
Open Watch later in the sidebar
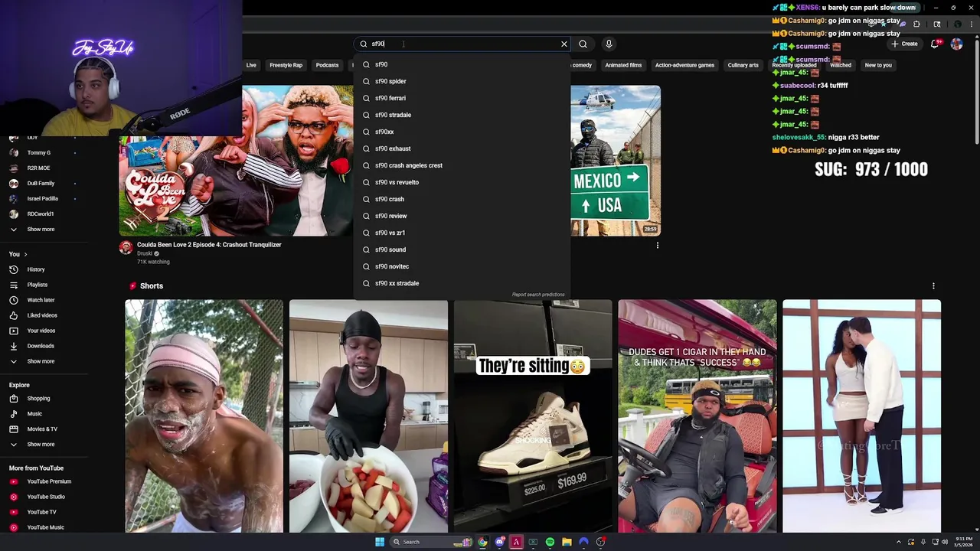[x=44, y=300]
